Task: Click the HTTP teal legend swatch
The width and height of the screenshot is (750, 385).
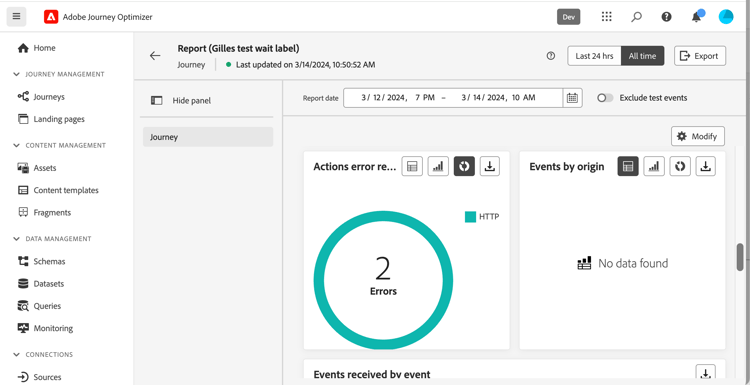Action: [470, 217]
